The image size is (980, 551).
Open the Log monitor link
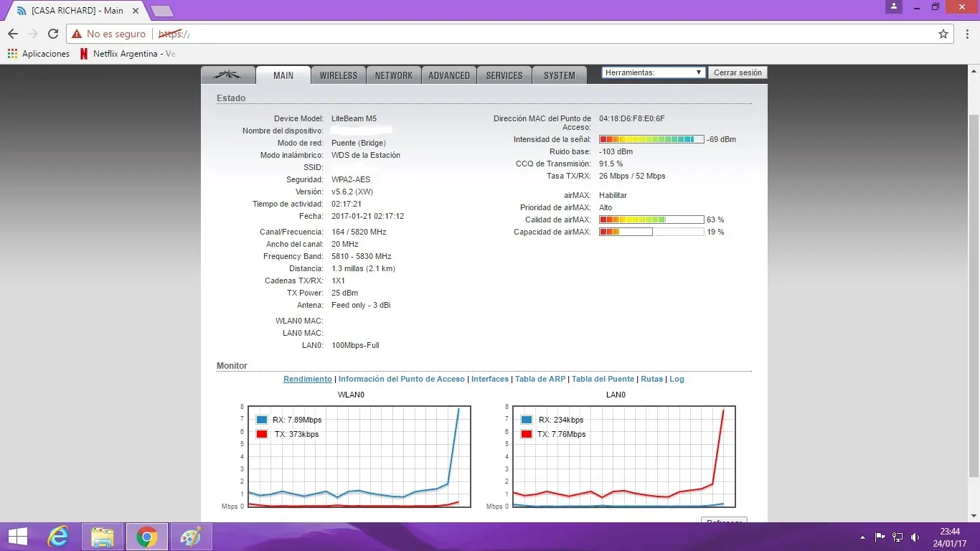click(677, 379)
